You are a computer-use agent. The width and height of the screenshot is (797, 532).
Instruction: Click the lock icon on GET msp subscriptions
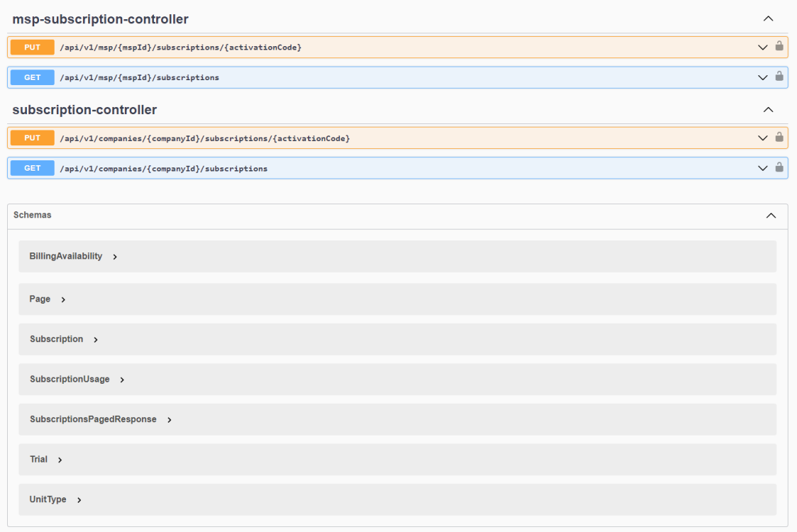[779, 77]
